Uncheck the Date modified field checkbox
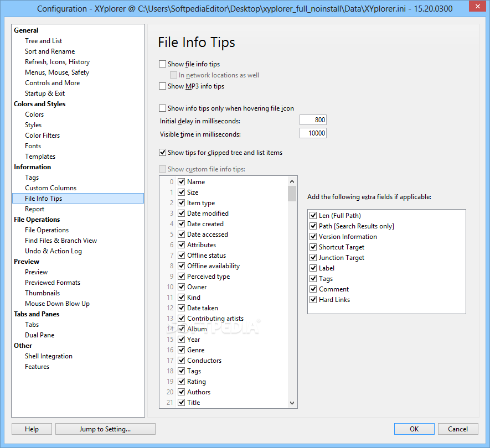This screenshot has width=490, height=448. [x=181, y=213]
